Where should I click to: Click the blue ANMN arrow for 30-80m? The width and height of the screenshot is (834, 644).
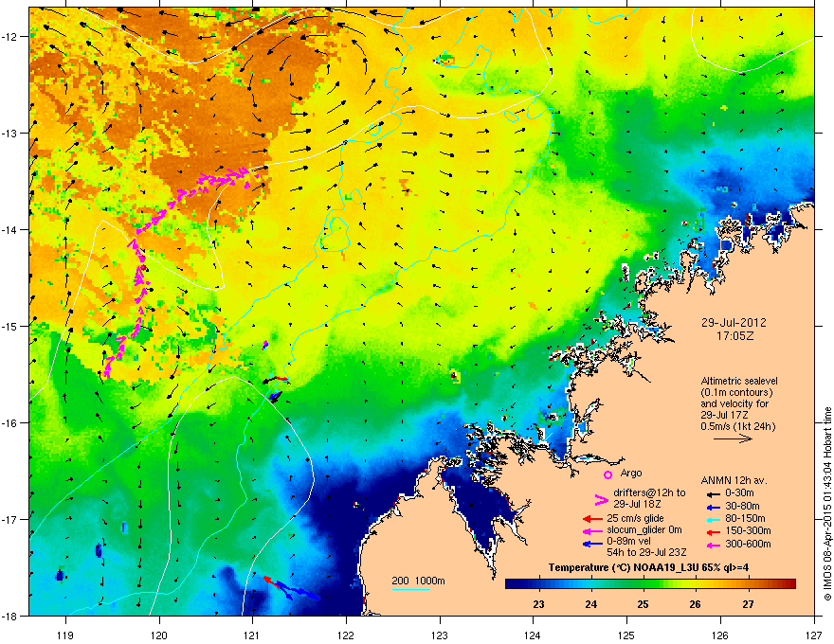pyautogui.click(x=713, y=507)
